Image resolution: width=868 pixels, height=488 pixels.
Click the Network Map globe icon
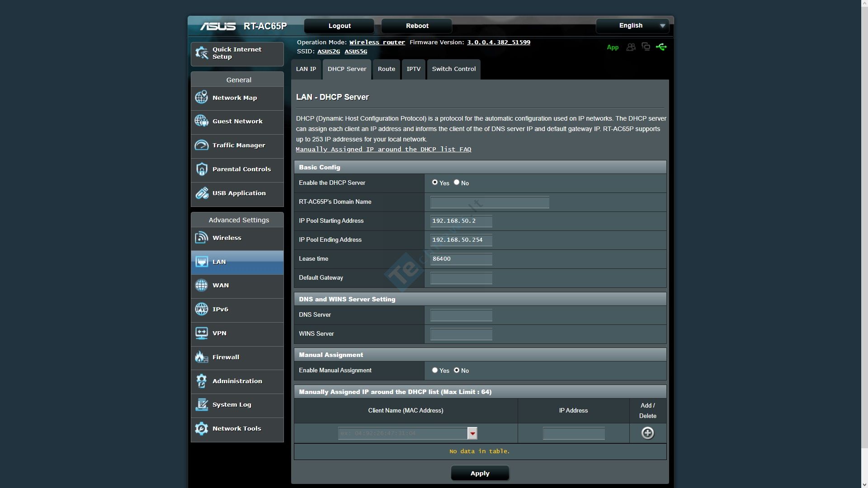[x=202, y=98]
